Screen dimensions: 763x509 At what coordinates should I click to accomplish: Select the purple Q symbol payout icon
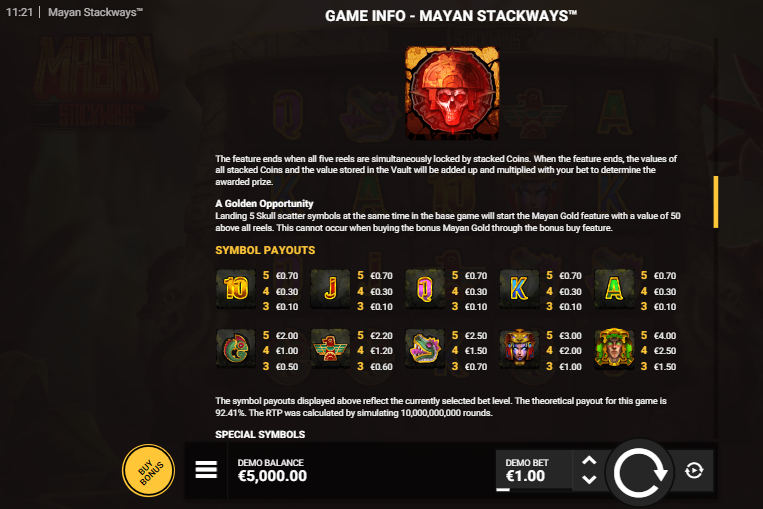click(425, 289)
